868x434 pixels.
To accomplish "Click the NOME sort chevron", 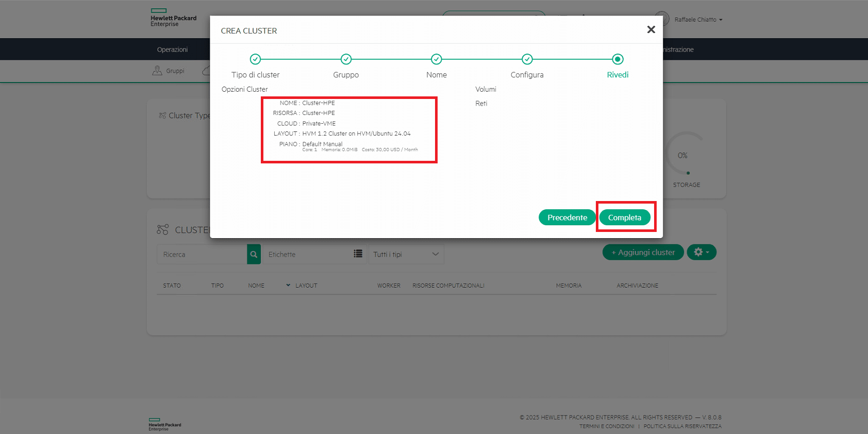I will tap(288, 285).
